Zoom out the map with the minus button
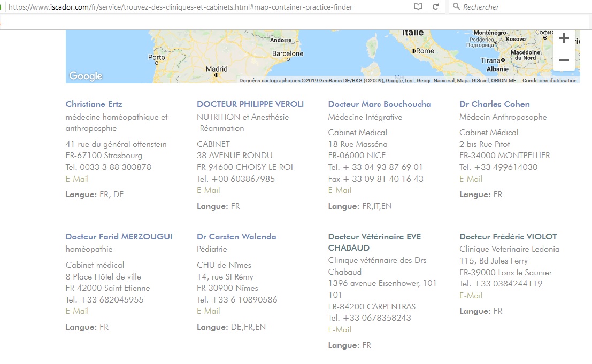Screen dimensions: 592x364 564,60
